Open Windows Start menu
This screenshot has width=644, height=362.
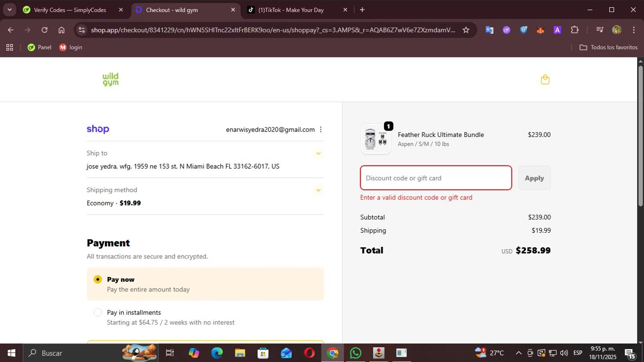click(11, 353)
